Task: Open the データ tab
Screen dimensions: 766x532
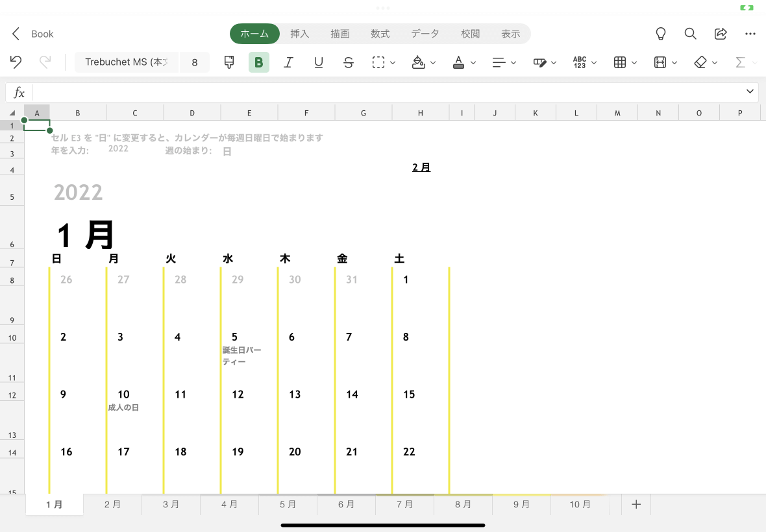Action: (425, 34)
